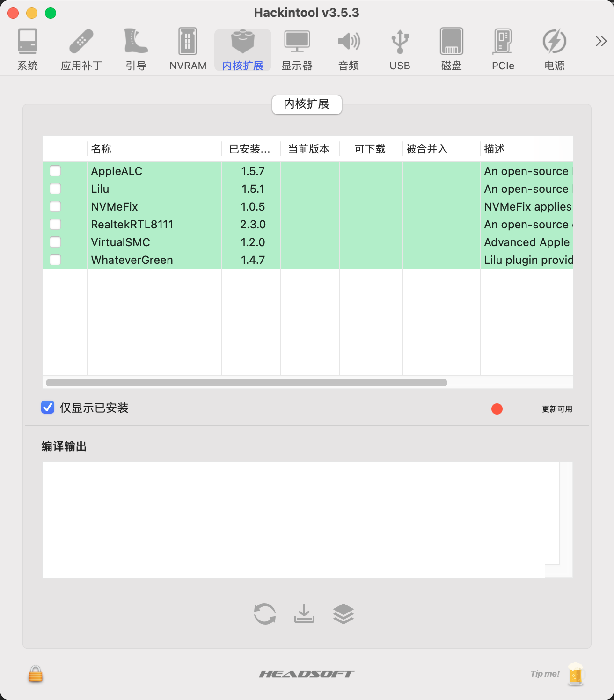Select the Lilu row name
The width and height of the screenshot is (614, 700).
click(100, 189)
